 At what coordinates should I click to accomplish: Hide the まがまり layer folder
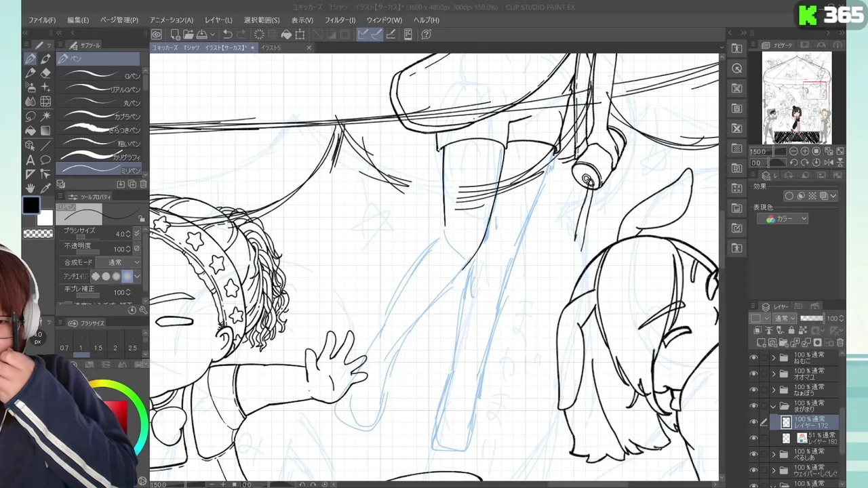coord(753,406)
